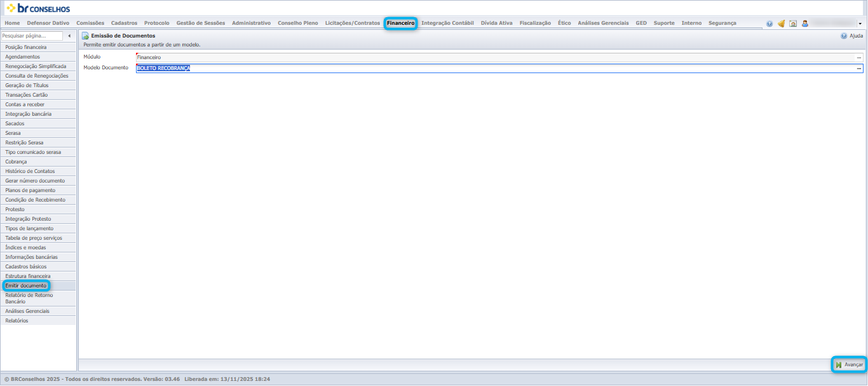
Task: Click the Pesquisar página search field
Action: tap(32, 36)
